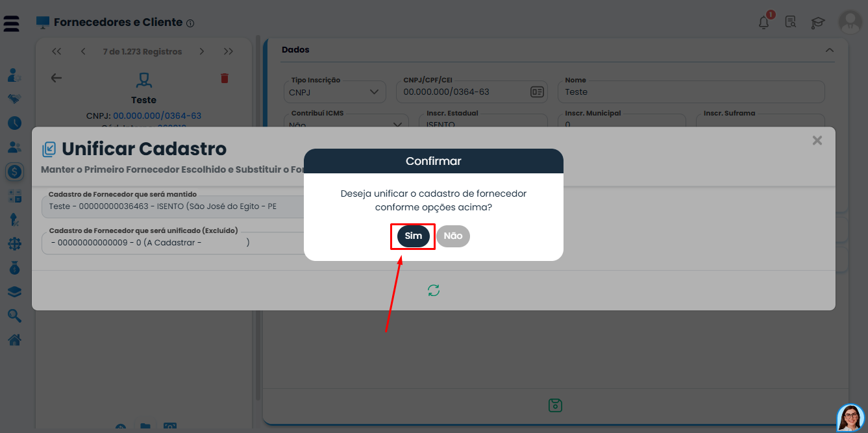This screenshot has width=868, height=433.
Task: Click the handshake icon in the sidebar
Action: [14, 99]
